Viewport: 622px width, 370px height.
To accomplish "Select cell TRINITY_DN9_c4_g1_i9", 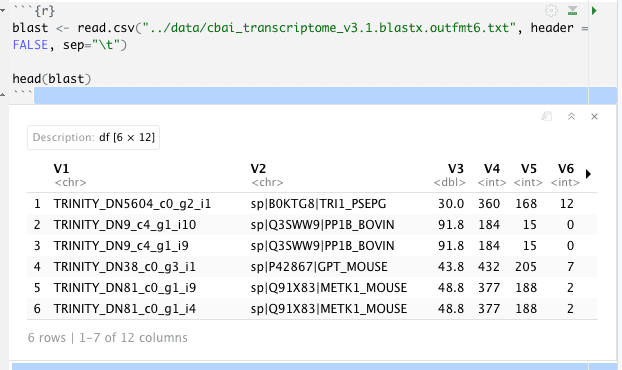I will (x=121, y=246).
